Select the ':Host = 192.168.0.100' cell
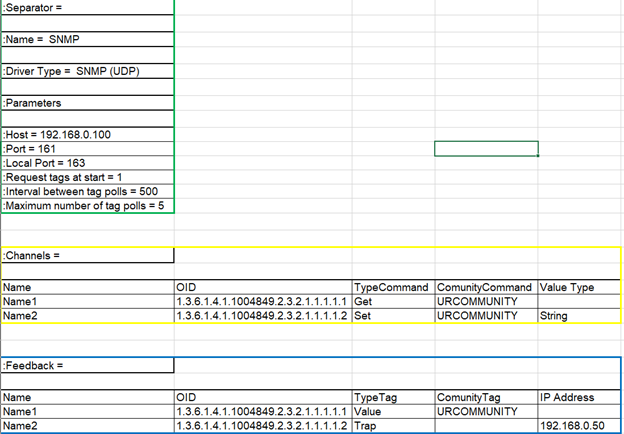The width and height of the screenshot is (624, 434). (88, 134)
